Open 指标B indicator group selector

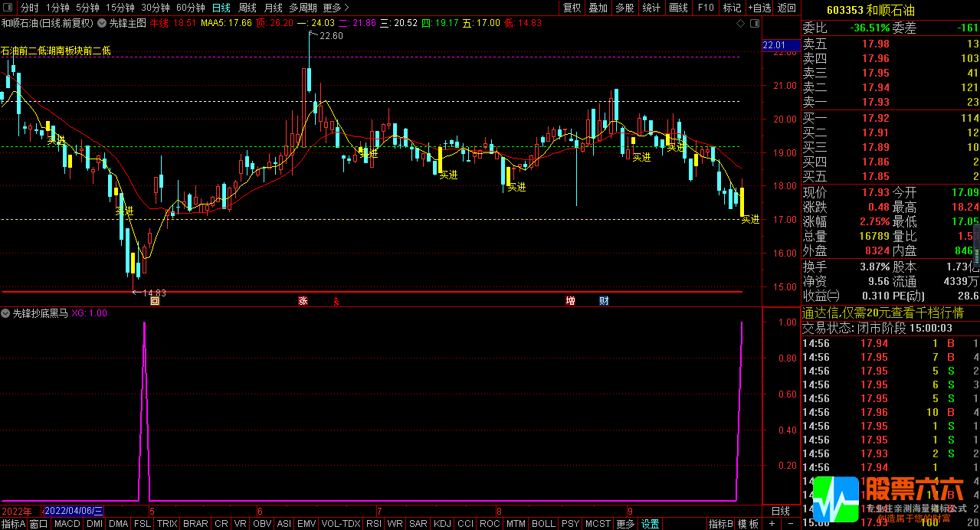pos(720,524)
